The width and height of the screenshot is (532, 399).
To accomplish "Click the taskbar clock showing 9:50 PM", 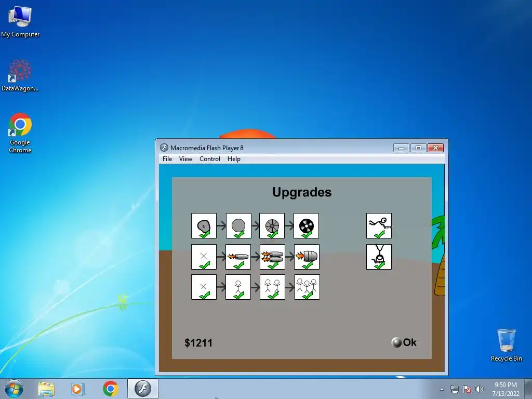I will coord(506,389).
